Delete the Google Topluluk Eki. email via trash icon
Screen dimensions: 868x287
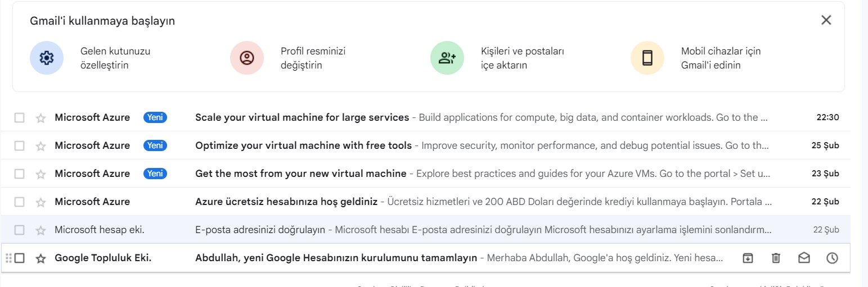coord(776,258)
